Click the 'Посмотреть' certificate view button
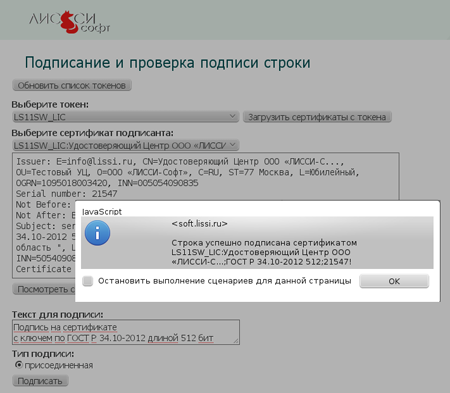450x393 pixels. (x=44, y=289)
